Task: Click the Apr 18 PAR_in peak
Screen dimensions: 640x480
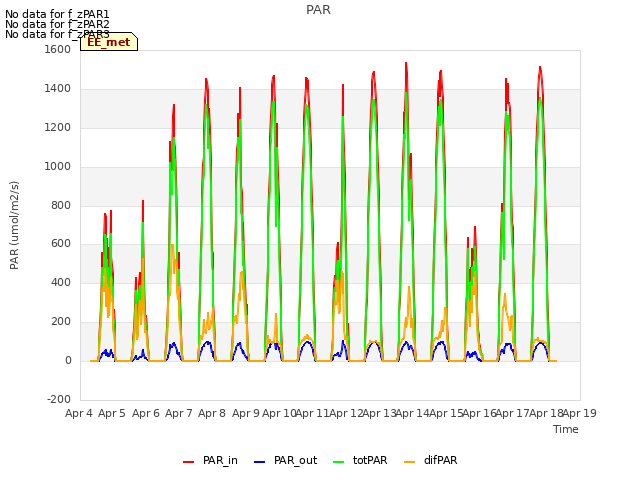Action: pos(540,67)
